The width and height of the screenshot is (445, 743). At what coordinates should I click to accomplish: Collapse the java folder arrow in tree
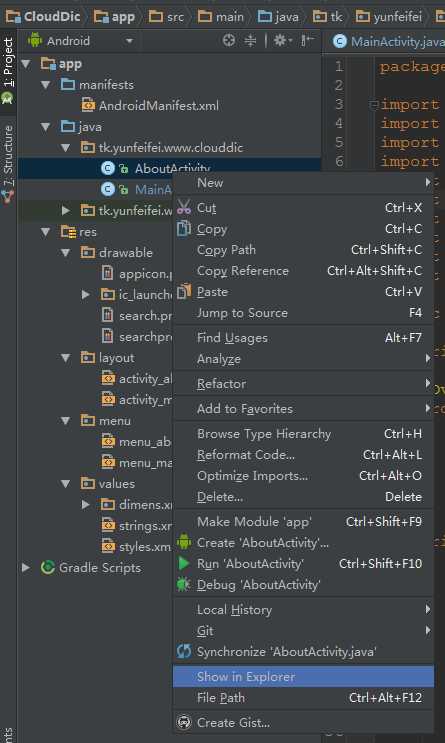tap(46, 127)
